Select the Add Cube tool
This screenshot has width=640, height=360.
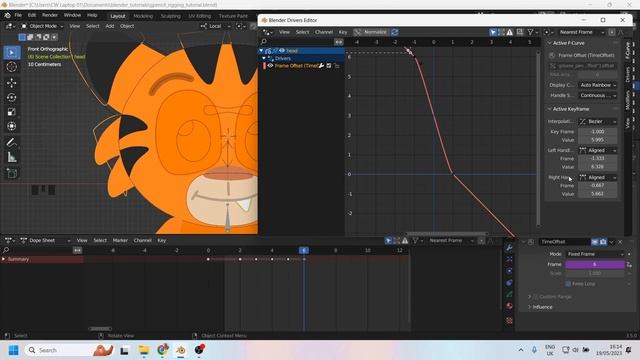11,173
